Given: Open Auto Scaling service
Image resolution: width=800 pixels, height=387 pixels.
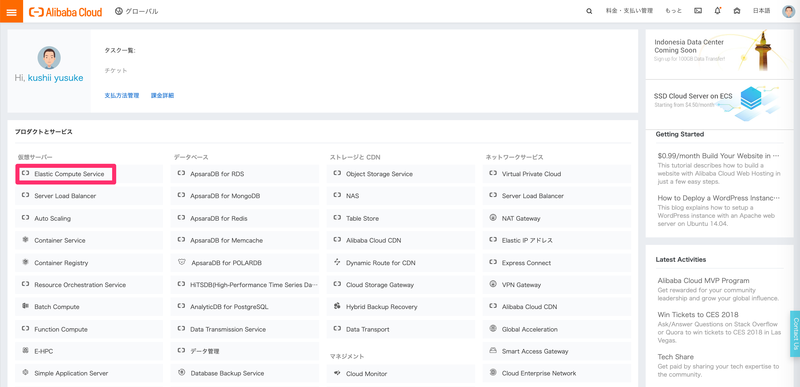Looking at the screenshot, I should [89, 218].
